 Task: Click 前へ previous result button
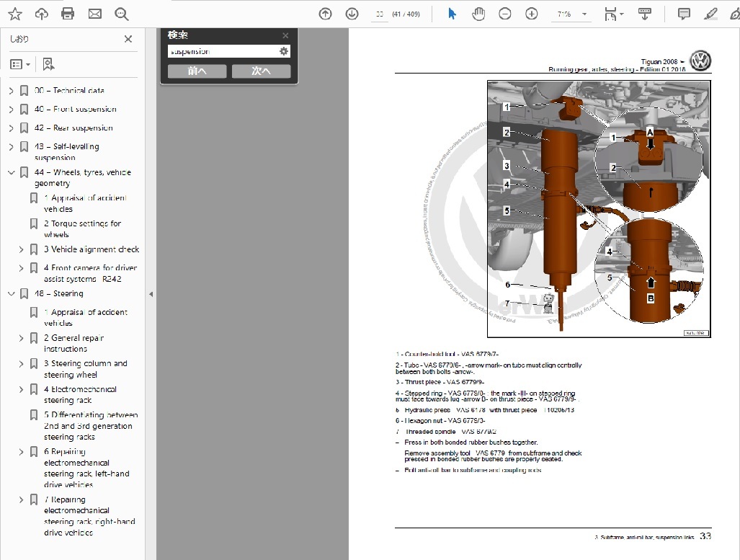click(197, 71)
